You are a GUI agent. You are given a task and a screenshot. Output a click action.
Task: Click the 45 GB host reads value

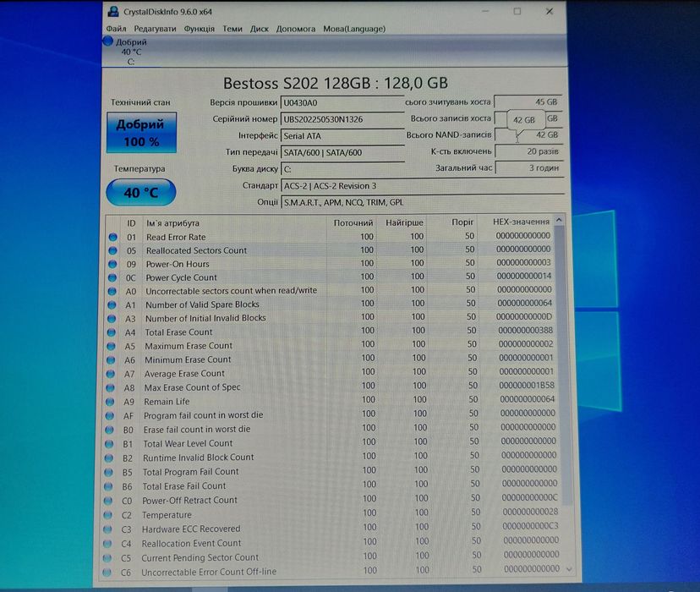coord(528,101)
